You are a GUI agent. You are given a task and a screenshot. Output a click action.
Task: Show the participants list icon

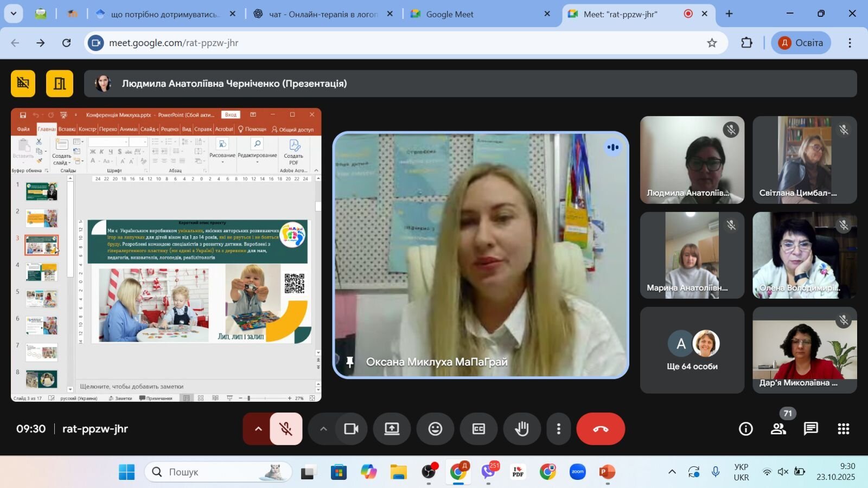click(778, 429)
